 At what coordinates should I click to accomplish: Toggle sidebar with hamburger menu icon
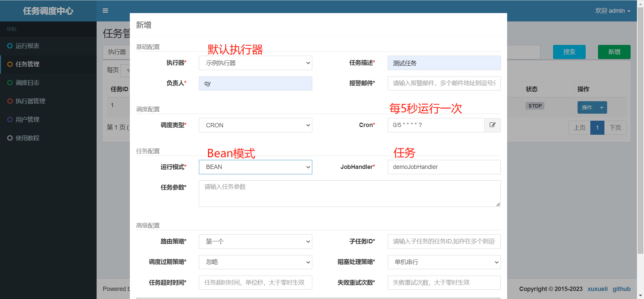pos(105,11)
